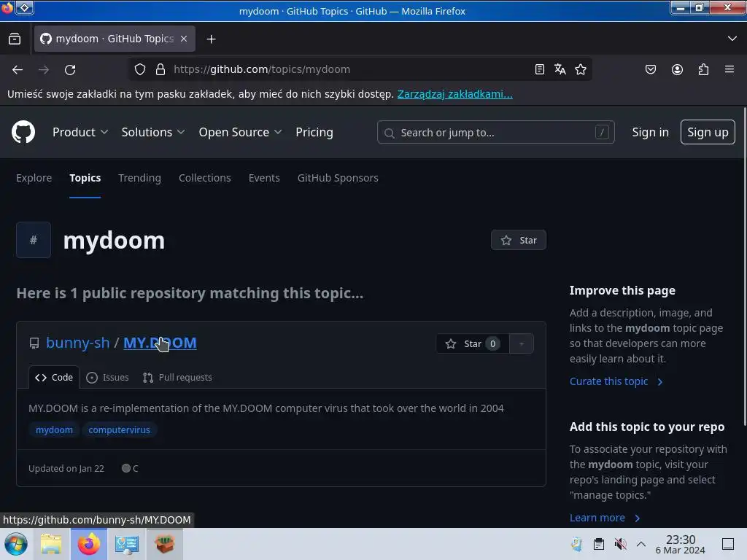Star the MY.DOOM repository
This screenshot has height=560, width=747.
[x=473, y=344]
